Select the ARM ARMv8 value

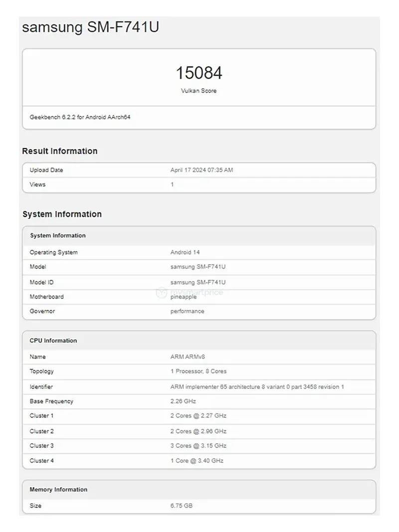(x=188, y=357)
